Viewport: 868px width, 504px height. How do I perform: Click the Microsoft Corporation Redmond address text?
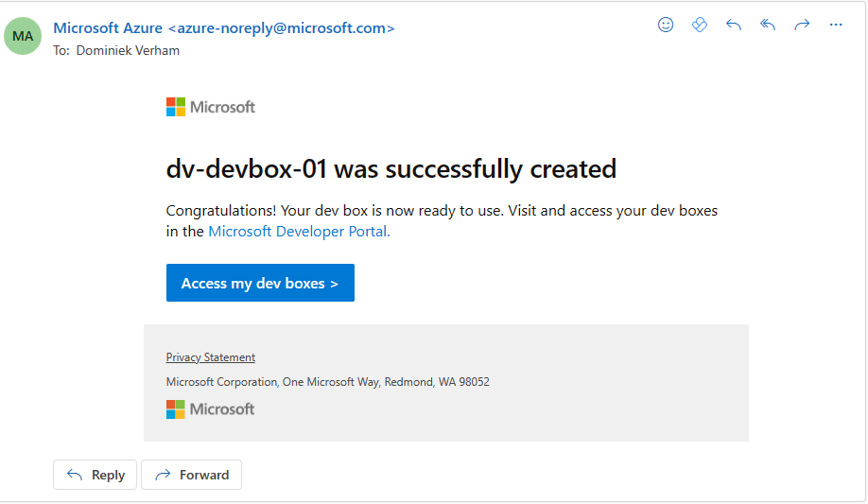(x=327, y=382)
